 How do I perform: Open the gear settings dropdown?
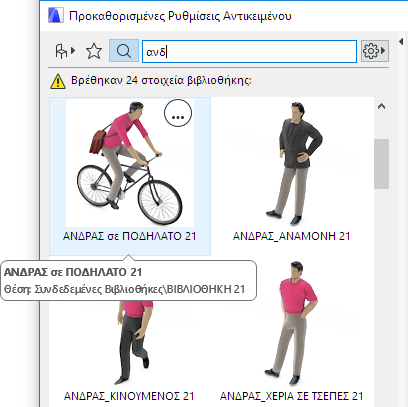click(x=374, y=51)
